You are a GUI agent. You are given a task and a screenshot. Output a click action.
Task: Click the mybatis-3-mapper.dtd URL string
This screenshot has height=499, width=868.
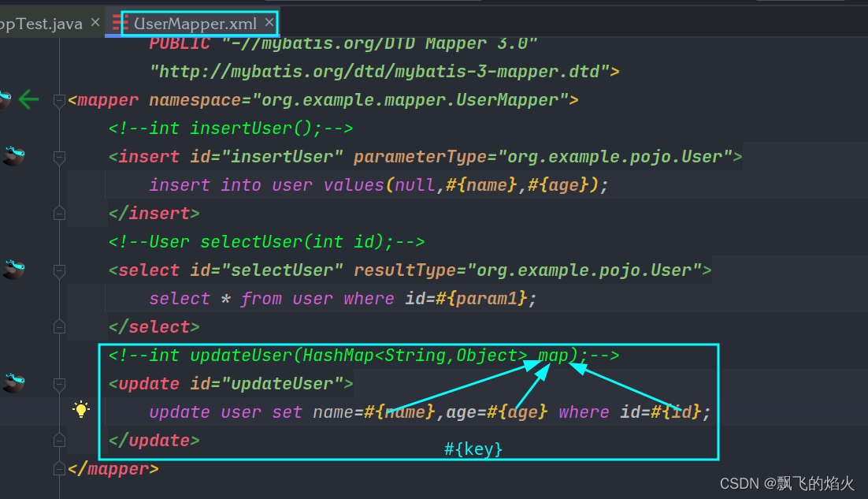380,72
